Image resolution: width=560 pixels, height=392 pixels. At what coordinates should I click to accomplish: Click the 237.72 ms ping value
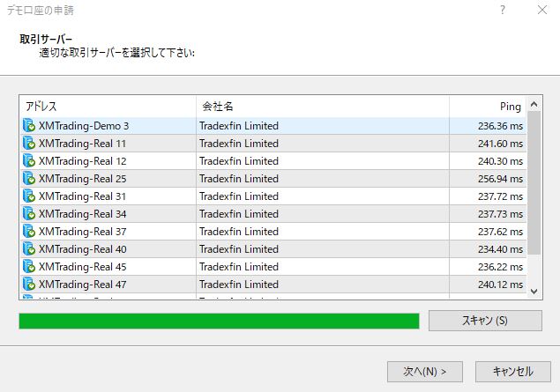coord(500,196)
